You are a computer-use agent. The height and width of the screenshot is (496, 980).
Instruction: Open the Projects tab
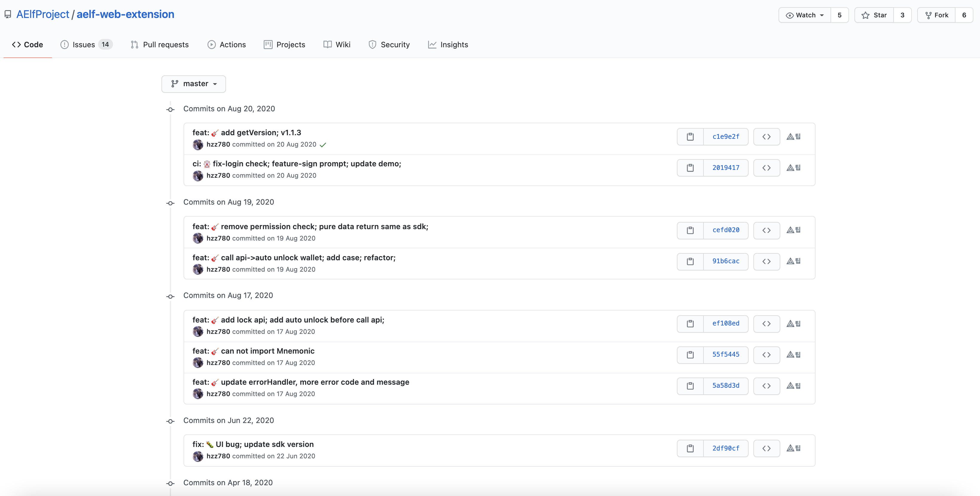pyautogui.click(x=284, y=45)
